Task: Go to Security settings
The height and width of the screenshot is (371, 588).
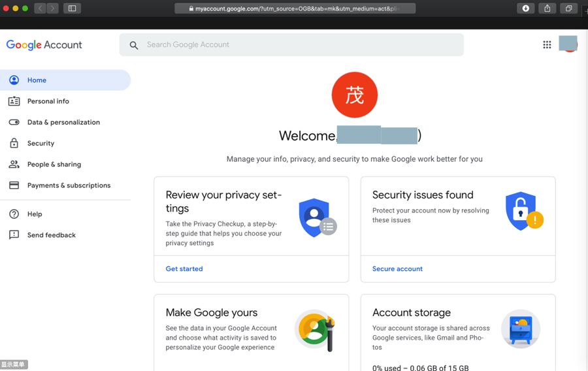Action: (41, 143)
